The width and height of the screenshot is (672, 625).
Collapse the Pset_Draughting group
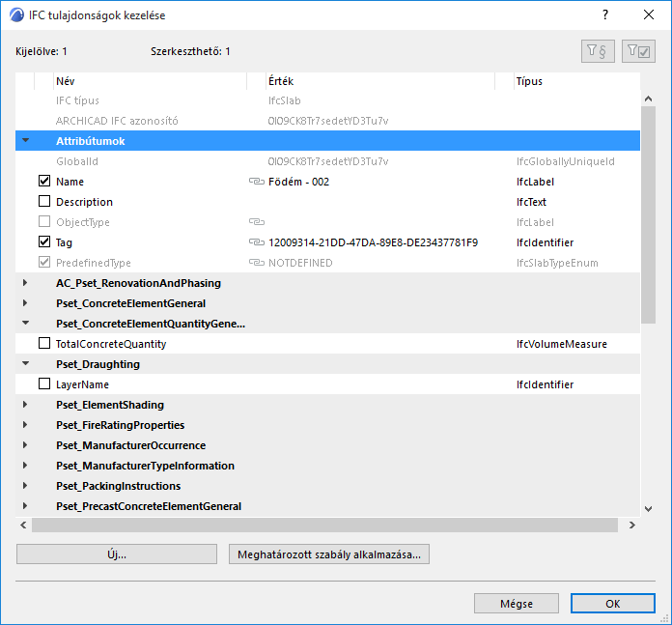(26, 364)
